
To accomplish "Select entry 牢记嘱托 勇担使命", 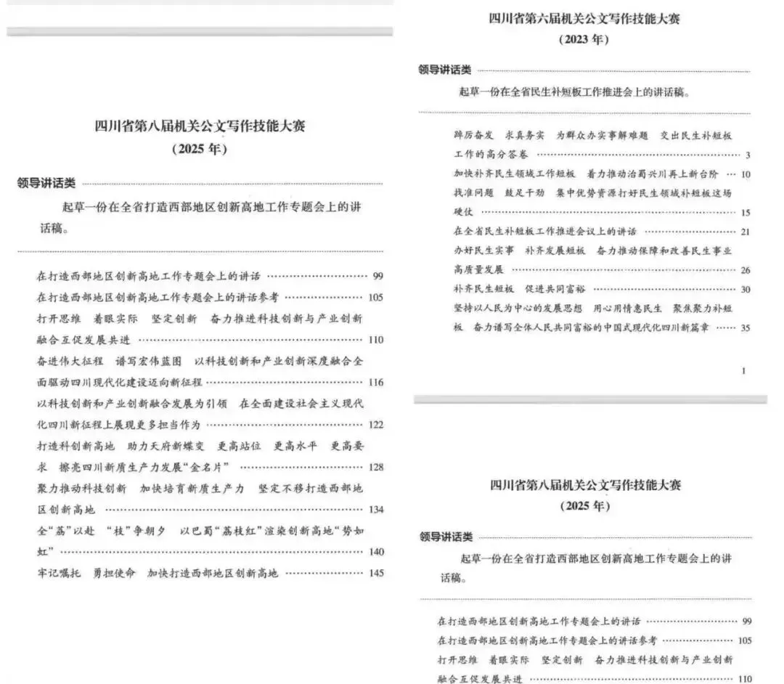I will click(x=210, y=574).
